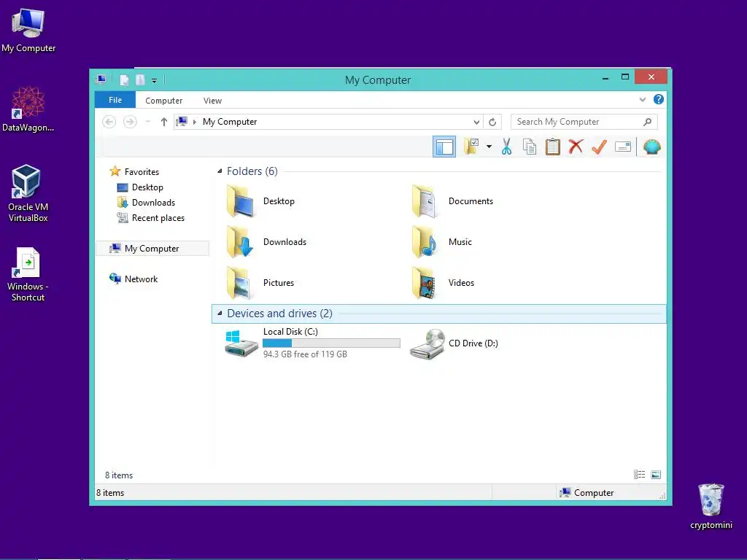Click the breadcrumb My Computer in address bar
Screen dimensions: 747x560
[230, 122]
